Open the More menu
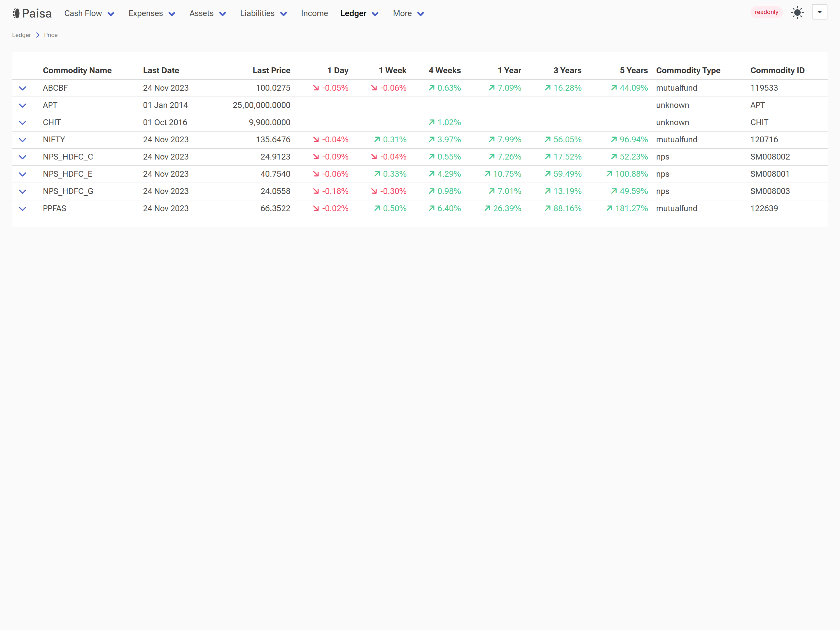840x630 pixels. [x=409, y=13]
